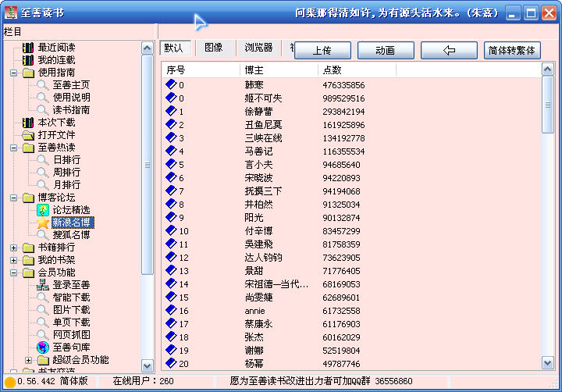Switch to the 默认 tab
The height and width of the screenshot is (392, 562).
click(x=175, y=48)
